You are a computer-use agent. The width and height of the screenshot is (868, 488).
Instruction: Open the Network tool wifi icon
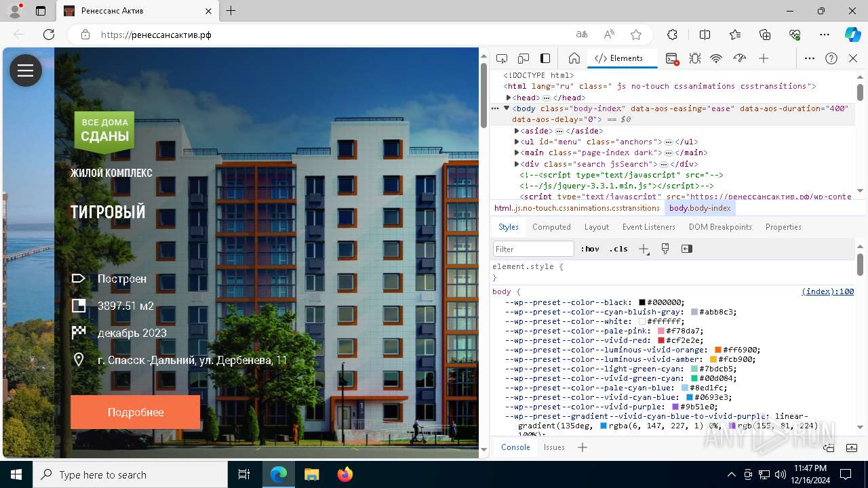(x=716, y=58)
